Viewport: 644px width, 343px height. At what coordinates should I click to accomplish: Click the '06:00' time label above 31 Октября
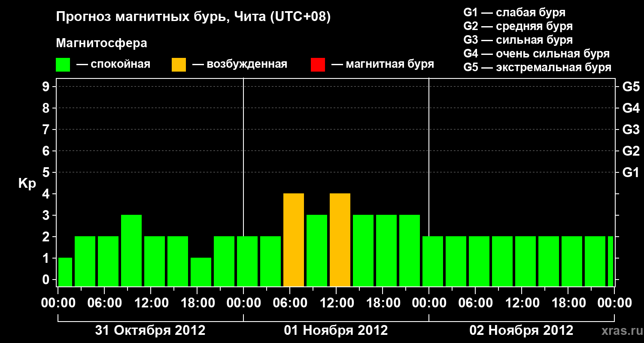point(104,303)
